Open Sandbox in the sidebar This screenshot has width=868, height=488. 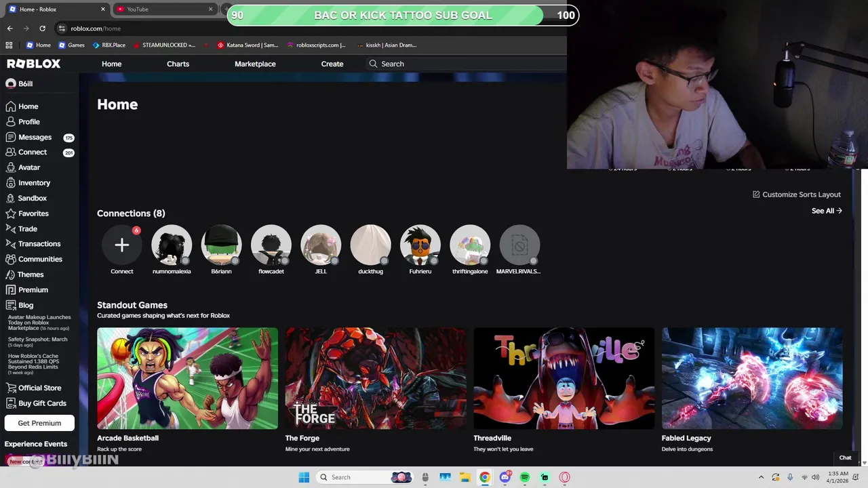coord(26,198)
